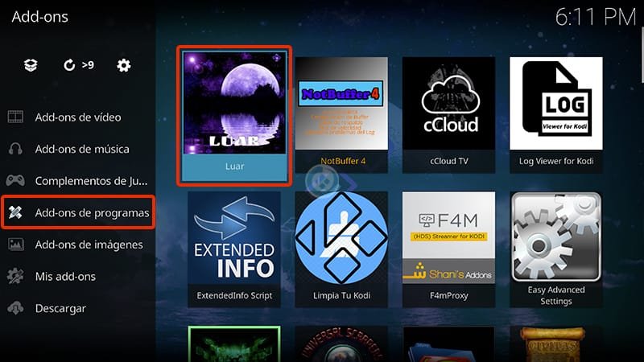
Task: Click the picture icon for image add-ons
Action: coord(15,245)
